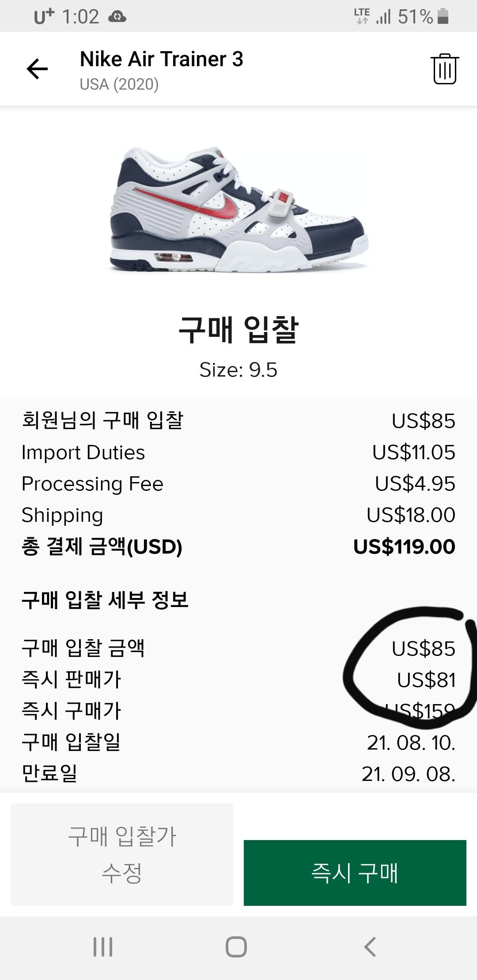This screenshot has height=980, width=477.
Task: Tap the Nike Air Trainer 3 title
Action: [x=161, y=59]
